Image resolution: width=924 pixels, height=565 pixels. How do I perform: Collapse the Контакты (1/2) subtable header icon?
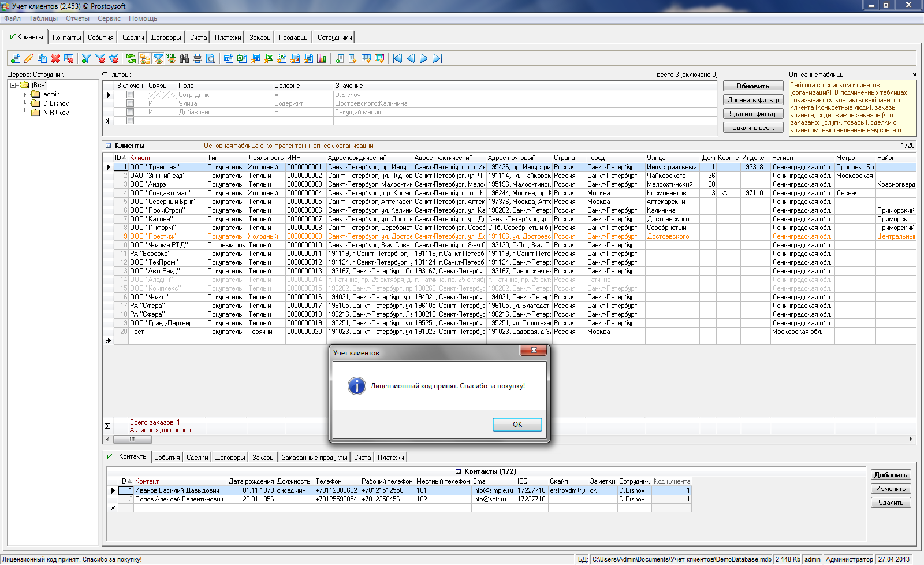(x=459, y=471)
